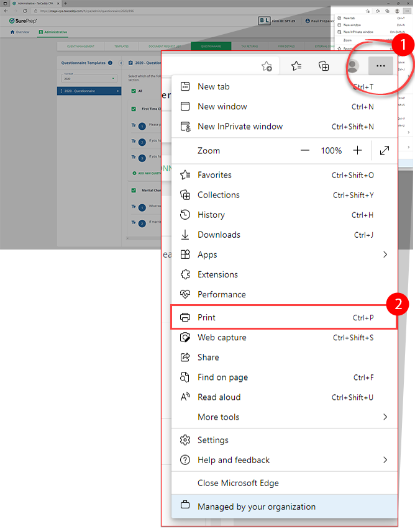Toggle the Marital Change section checkbox

click(134, 191)
